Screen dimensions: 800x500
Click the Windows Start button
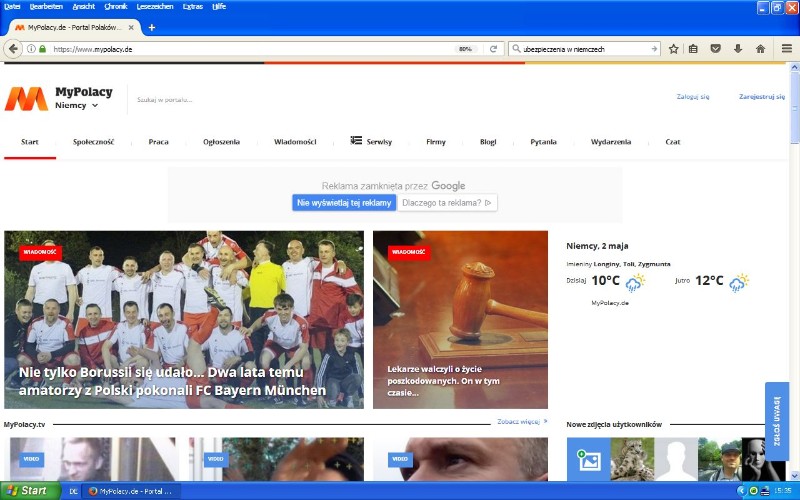[28, 490]
